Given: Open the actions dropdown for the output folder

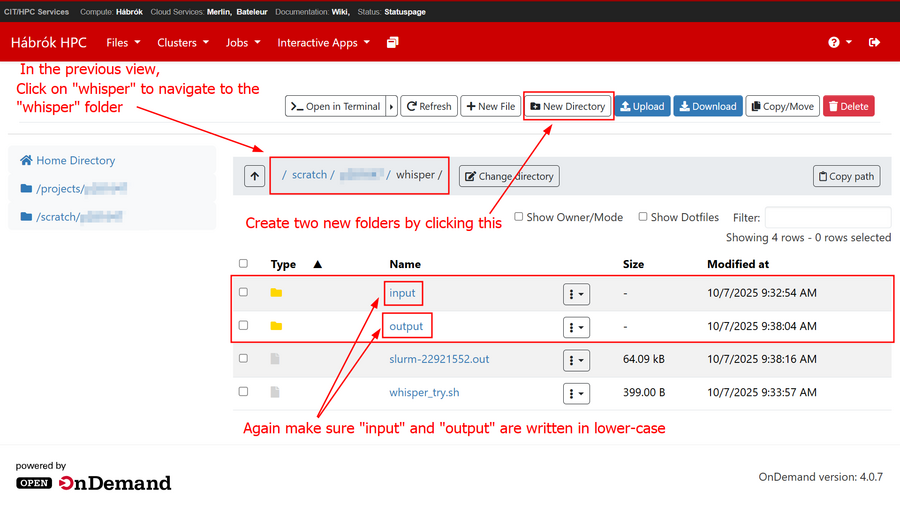Looking at the screenshot, I should pos(576,327).
